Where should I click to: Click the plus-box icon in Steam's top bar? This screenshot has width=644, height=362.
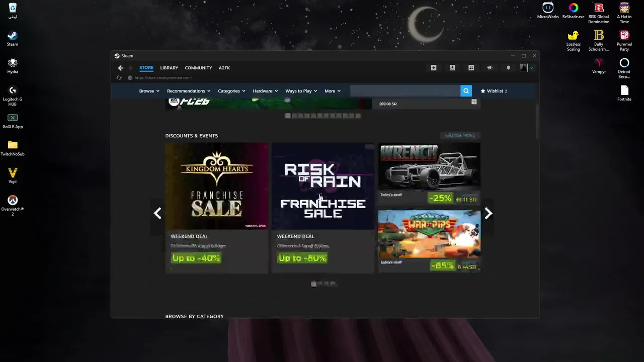(434, 68)
